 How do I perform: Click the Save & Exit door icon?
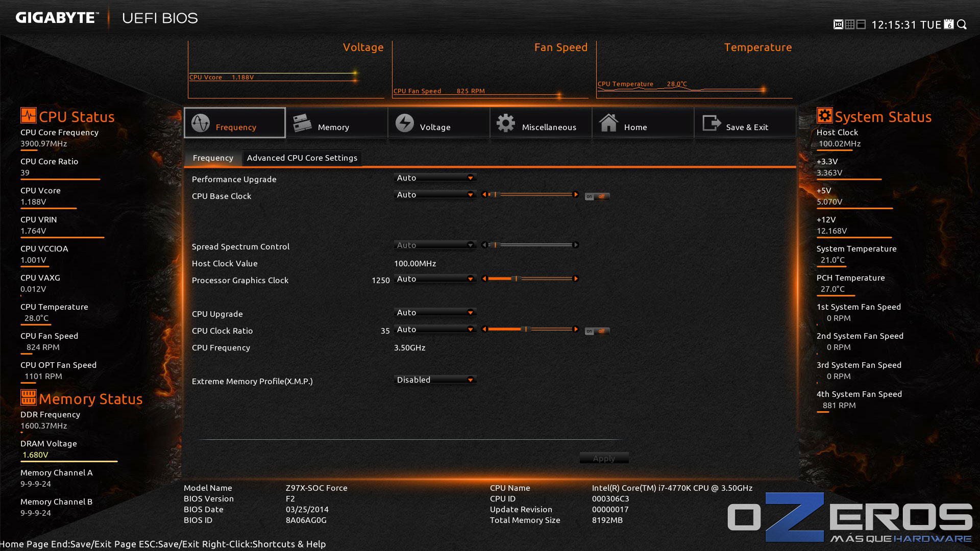712,123
